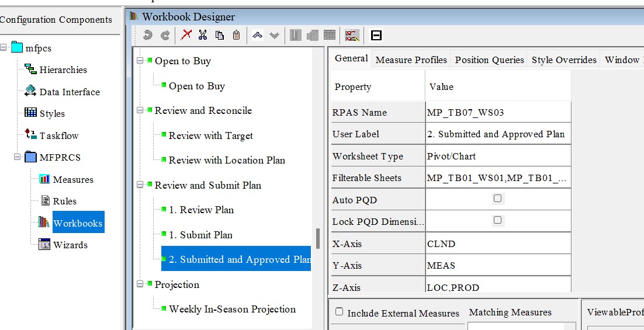Click the Measures chart icon
Screen dimensions: 644x330
(x=44, y=179)
